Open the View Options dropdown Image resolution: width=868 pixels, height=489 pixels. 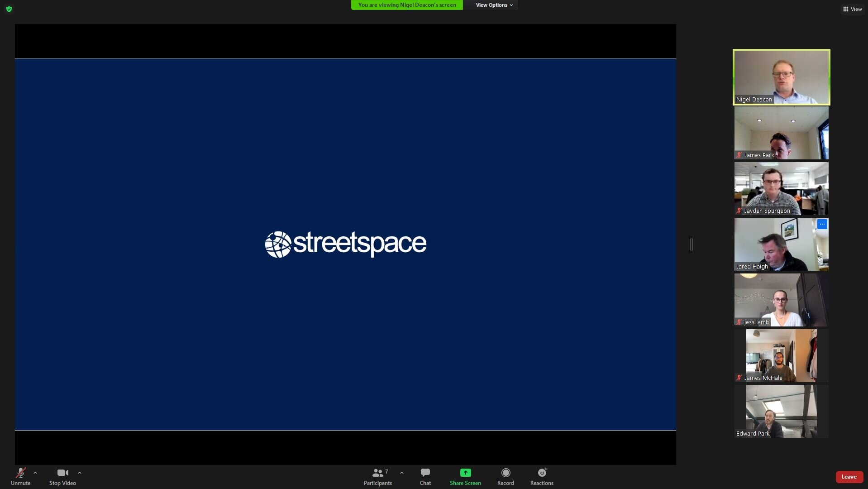tap(494, 5)
